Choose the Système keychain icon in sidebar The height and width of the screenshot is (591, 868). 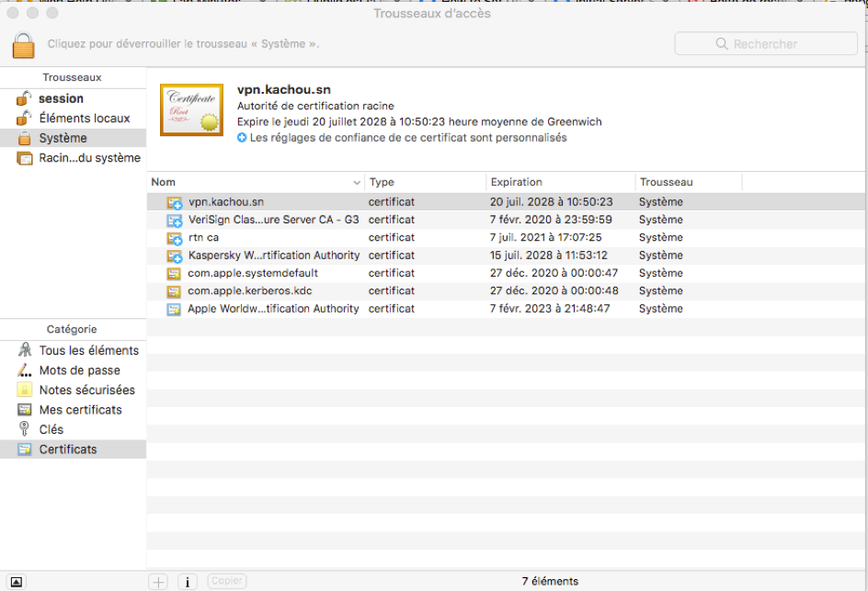point(24,138)
